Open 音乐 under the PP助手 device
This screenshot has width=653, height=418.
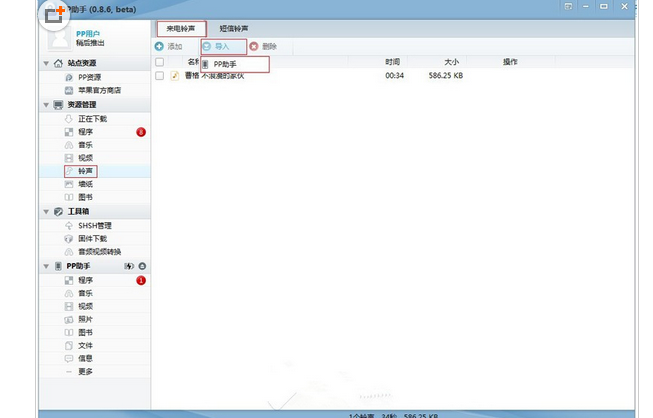(x=85, y=294)
